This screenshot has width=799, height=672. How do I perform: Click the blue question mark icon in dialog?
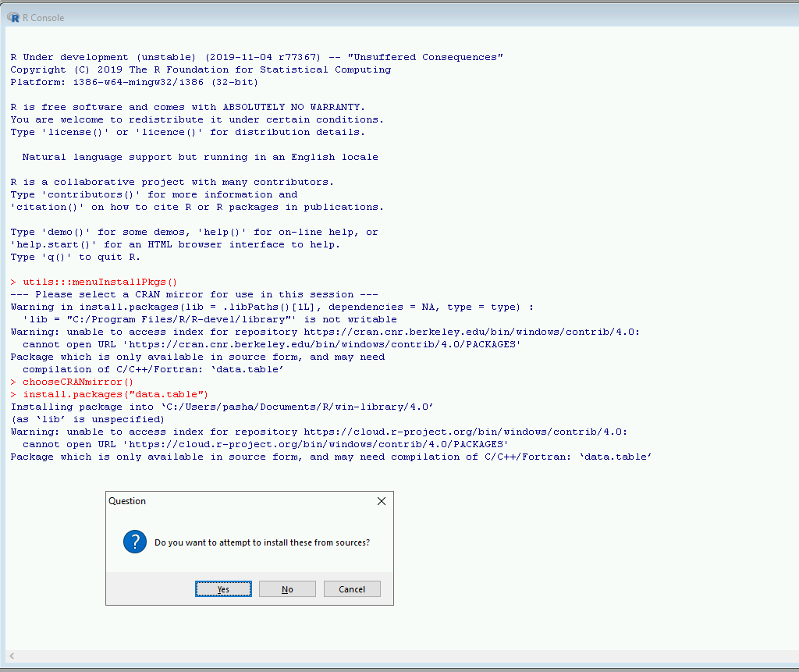(134, 542)
